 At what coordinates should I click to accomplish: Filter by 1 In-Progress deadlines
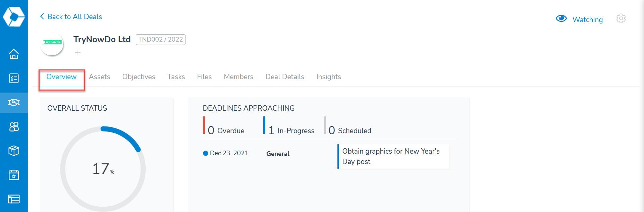click(289, 126)
